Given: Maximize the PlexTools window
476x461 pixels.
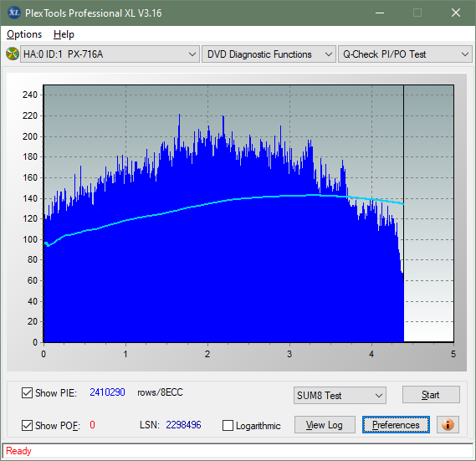Looking at the screenshot, I should tap(417, 13).
